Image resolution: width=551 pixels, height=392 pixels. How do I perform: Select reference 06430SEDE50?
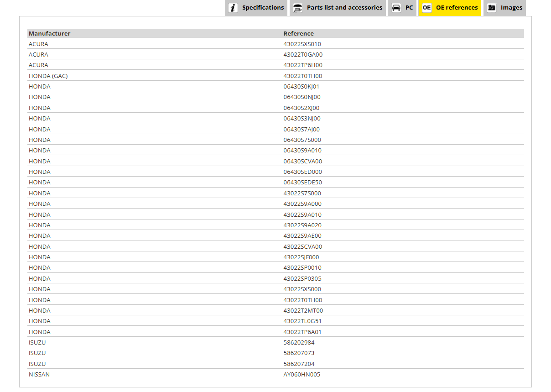pos(303,182)
